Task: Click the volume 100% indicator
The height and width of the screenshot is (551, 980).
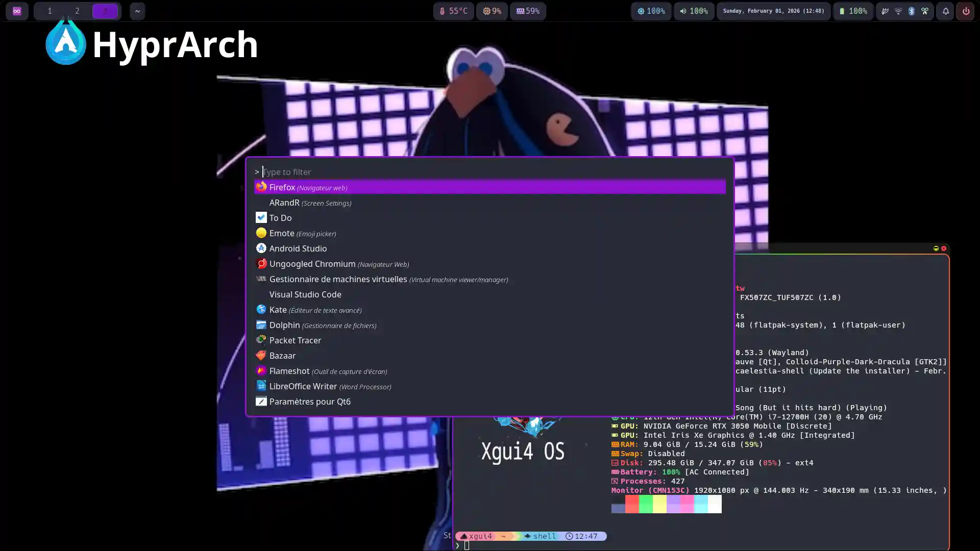Action: tap(694, 11)
